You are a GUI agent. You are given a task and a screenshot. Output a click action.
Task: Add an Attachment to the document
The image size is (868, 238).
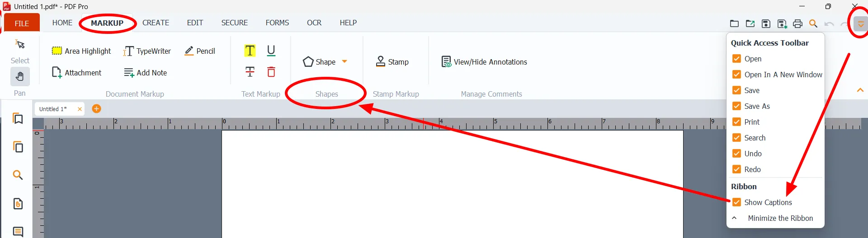pos(77,73)
